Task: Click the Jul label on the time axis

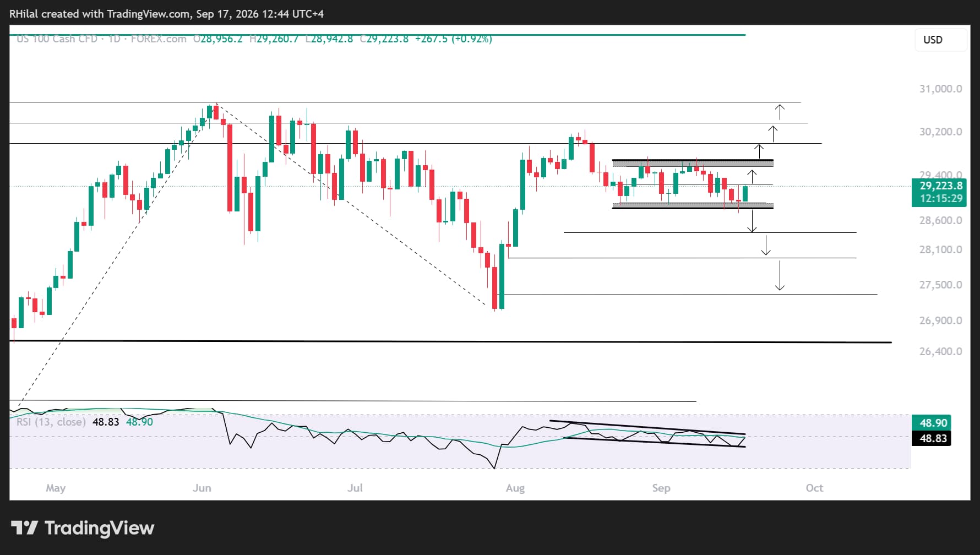Action: click(x=355, y=488)
